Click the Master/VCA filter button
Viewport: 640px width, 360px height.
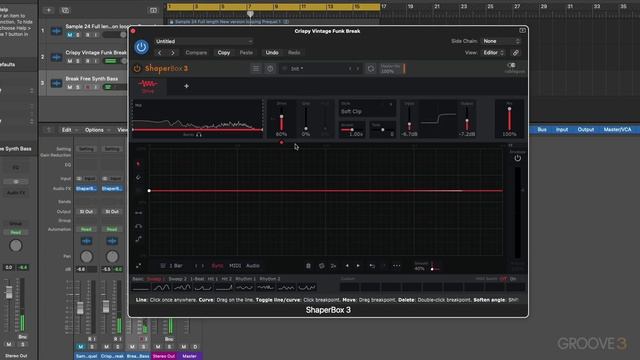617,130
